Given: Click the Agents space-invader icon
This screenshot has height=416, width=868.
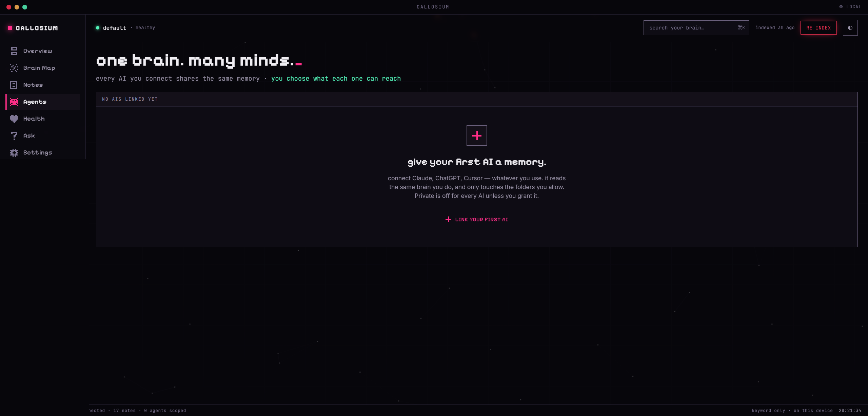Looking at the screenshot, I should pyautogui.click(x=14, y=102).
